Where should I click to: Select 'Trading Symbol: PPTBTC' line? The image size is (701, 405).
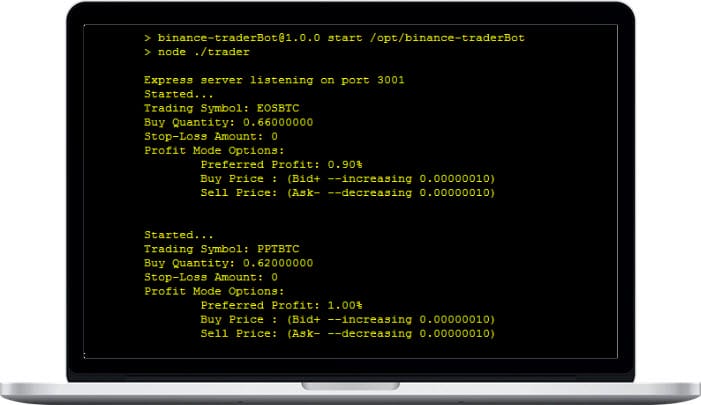(222, 249)
